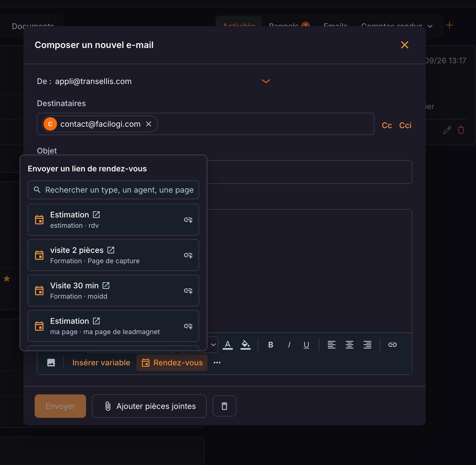Insert a hyperlink

click(392, 345)
